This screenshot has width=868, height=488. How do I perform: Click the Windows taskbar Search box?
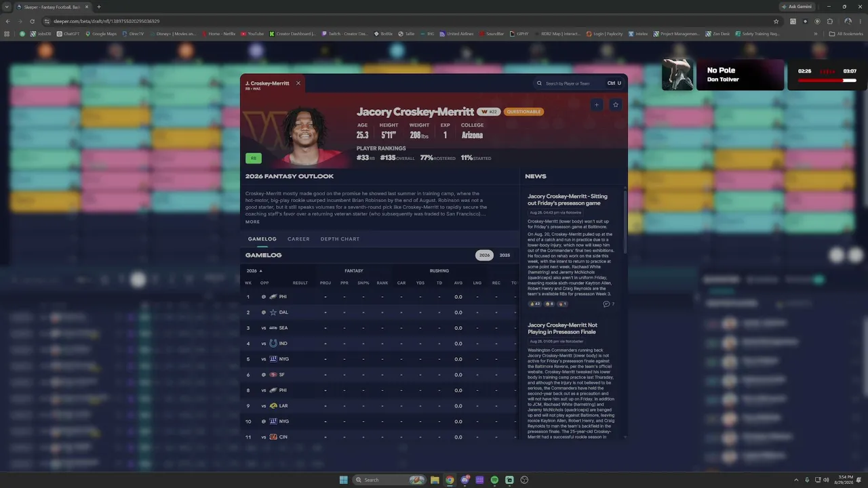tap(390, 480)
